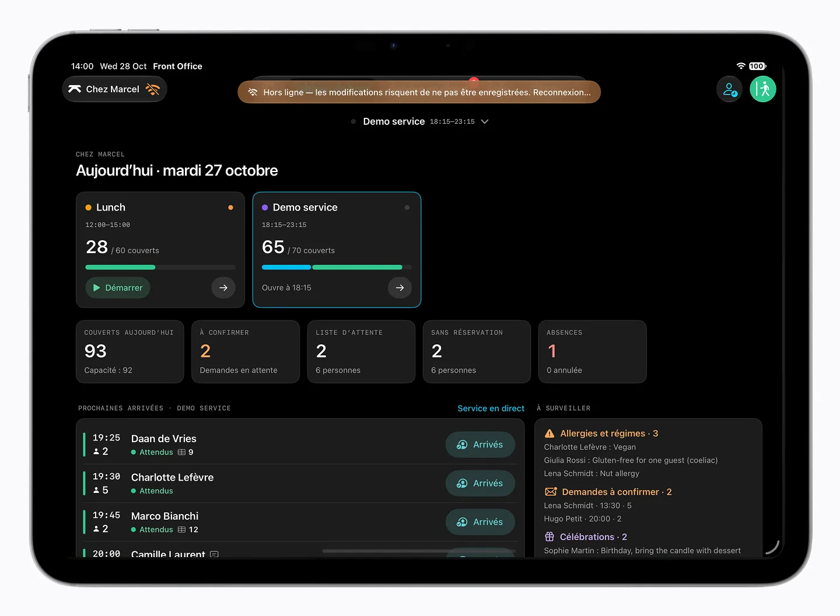Select request Lena Schmidt · 13:30 · 5
The height and width of the screenshot is (616, 840).
tap(587, 506)
